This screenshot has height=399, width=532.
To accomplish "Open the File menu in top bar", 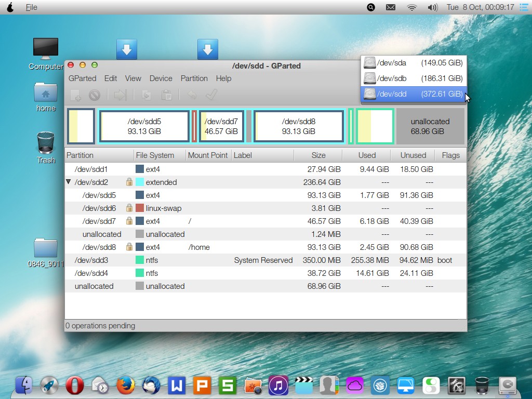I will 32,7.
